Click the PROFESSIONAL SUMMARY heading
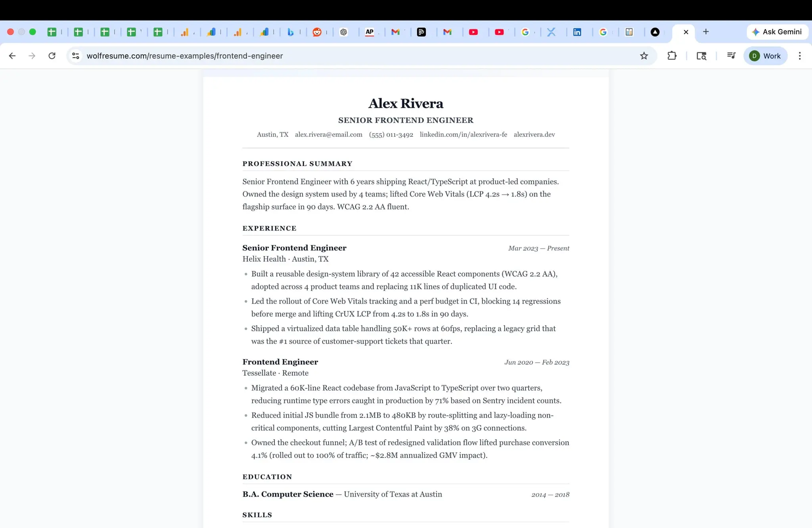Screen dimensions: 812x528 point(297,164)
